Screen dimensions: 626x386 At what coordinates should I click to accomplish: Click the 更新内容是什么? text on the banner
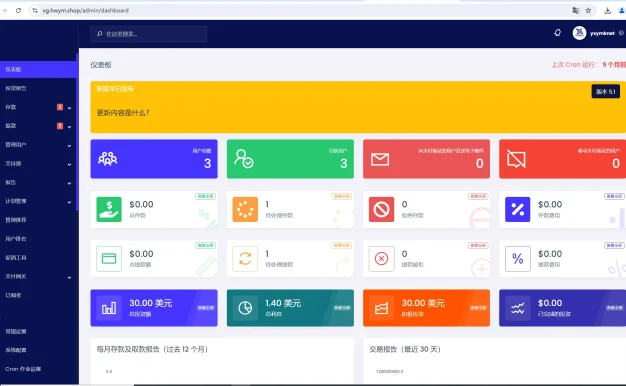[123, 113]
